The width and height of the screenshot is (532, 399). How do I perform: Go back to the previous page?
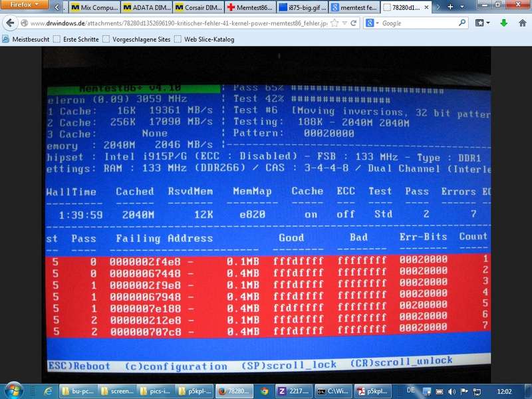coord(10,23)
